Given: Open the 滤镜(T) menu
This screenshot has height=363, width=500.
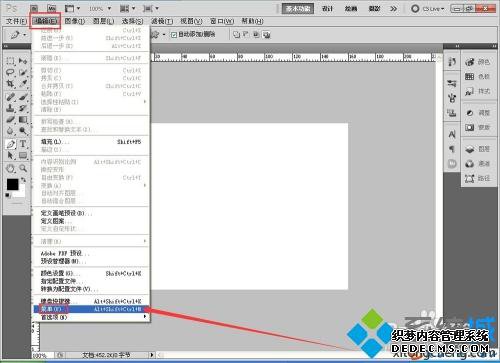Looking at the screenshot, I should point(162,21).
